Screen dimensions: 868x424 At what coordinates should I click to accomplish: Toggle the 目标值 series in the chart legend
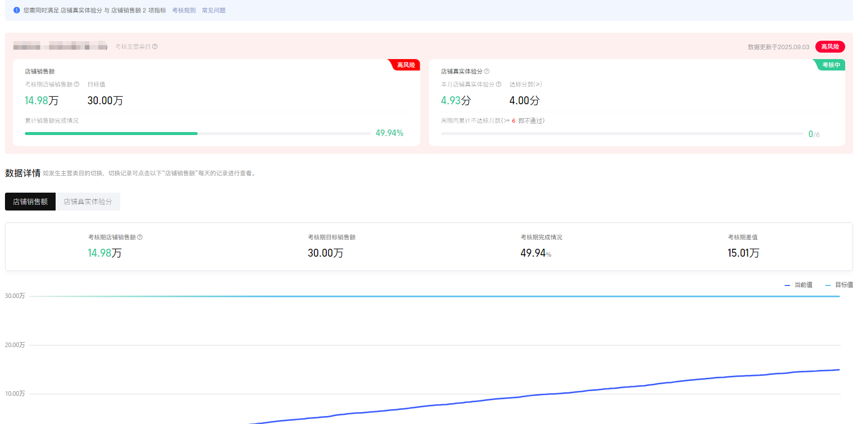coord(839,285)
